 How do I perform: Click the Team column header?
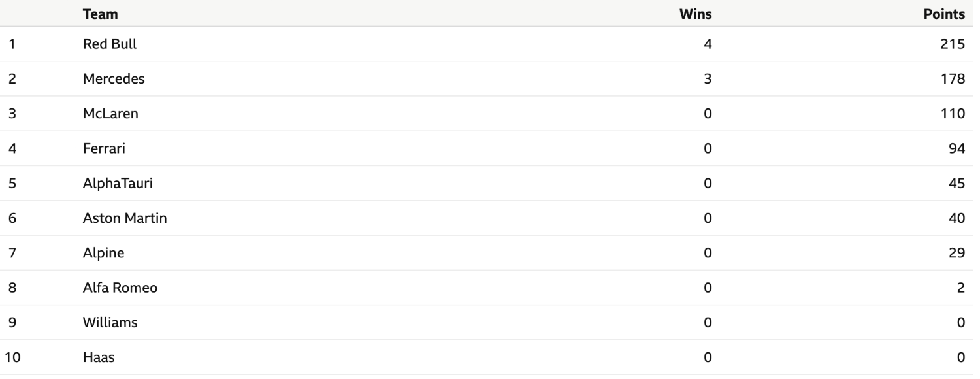coord(101,14)
